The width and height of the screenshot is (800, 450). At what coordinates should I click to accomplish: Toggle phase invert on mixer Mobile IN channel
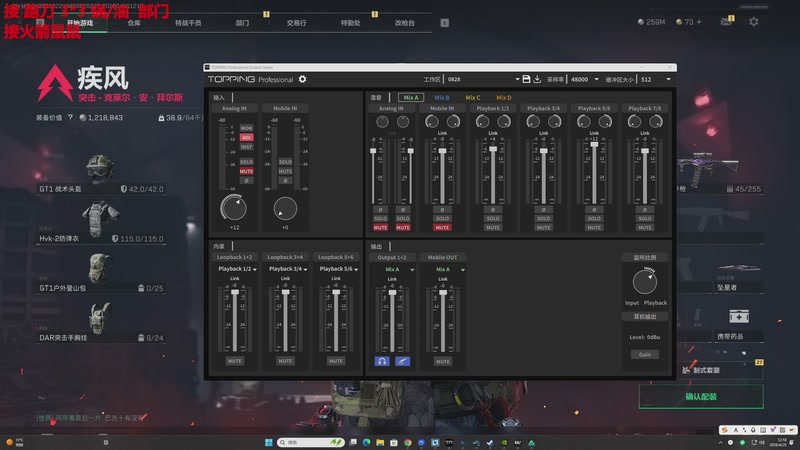442,210
